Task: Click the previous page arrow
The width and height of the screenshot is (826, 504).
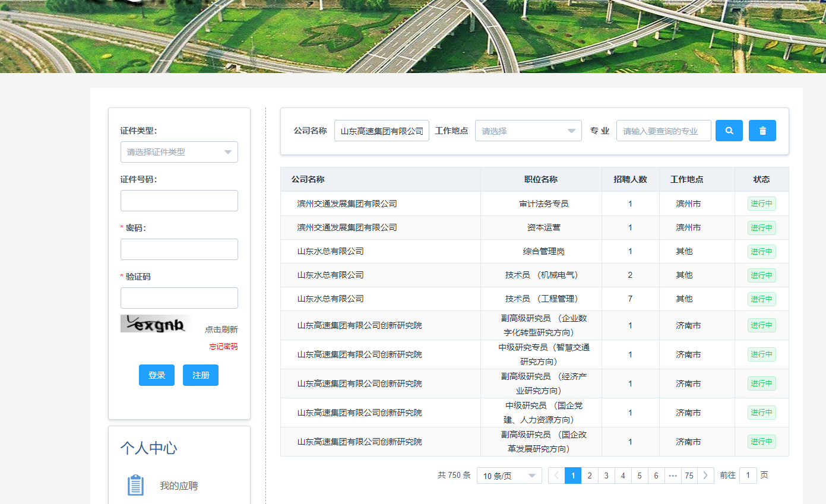Action: (556, 476)
